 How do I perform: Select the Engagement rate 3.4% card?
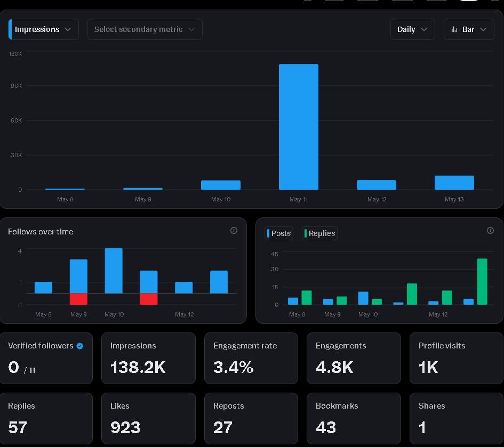coord(251,359)
